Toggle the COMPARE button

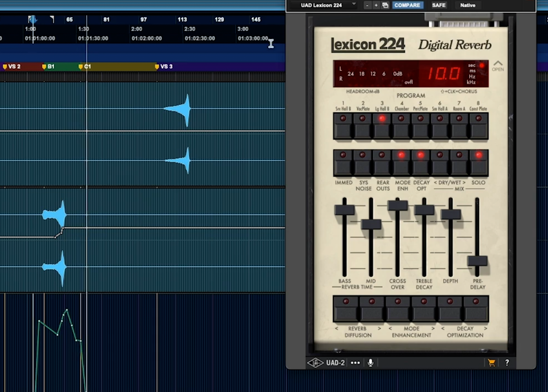coord(407,5)
